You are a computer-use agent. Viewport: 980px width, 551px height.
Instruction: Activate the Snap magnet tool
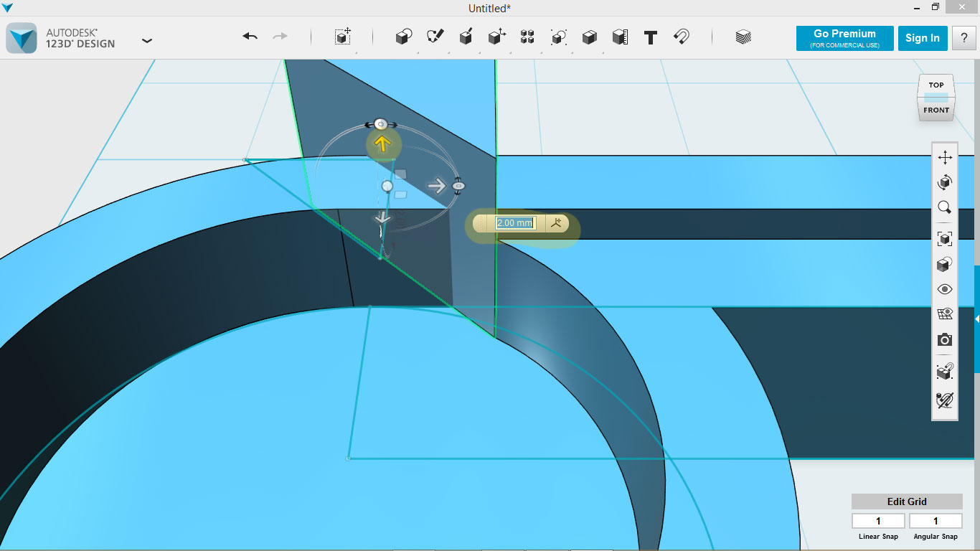coord(681,37)
